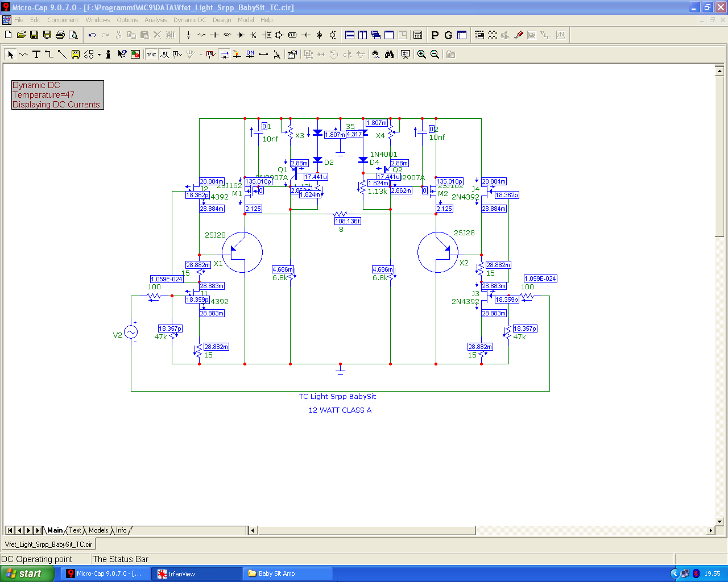Open the Baby Sit Amp taskbar folder
The width and height of the screenshot is (728, 582).
pos(287,573)
